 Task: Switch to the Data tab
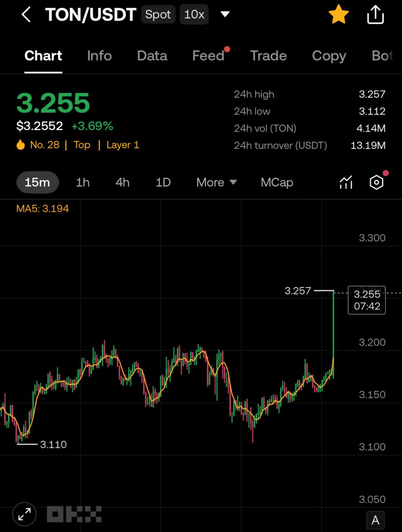pos(152,56)
